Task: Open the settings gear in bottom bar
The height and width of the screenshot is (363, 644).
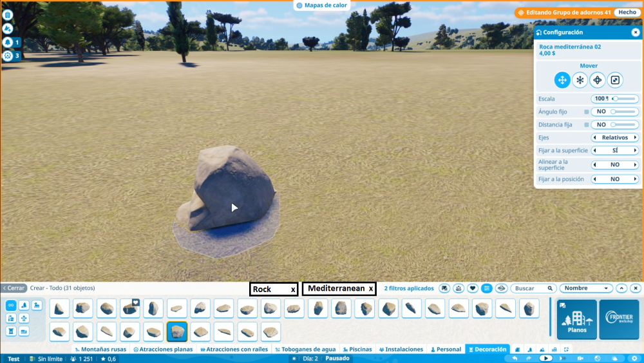Action: [634, 358]
